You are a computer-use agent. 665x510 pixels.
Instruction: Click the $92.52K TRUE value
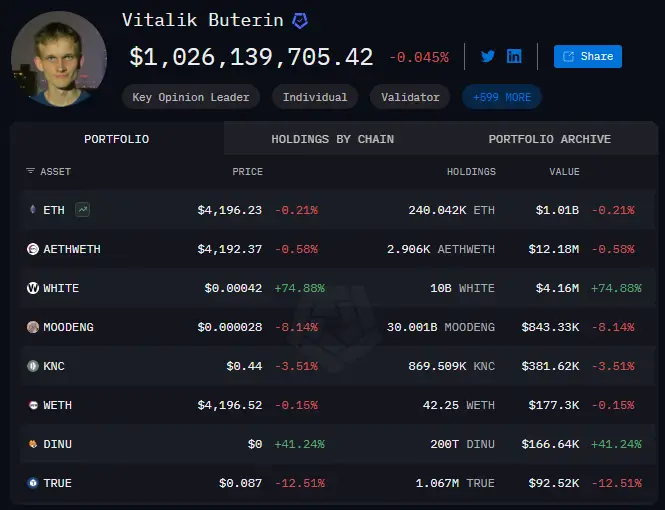tap(554, 483)
